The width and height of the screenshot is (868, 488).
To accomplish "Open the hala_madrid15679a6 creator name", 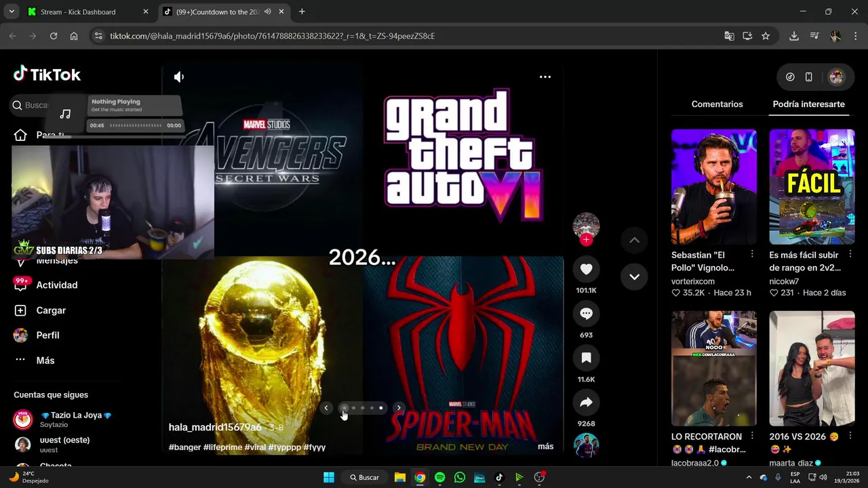I will (x=215, y=428).
